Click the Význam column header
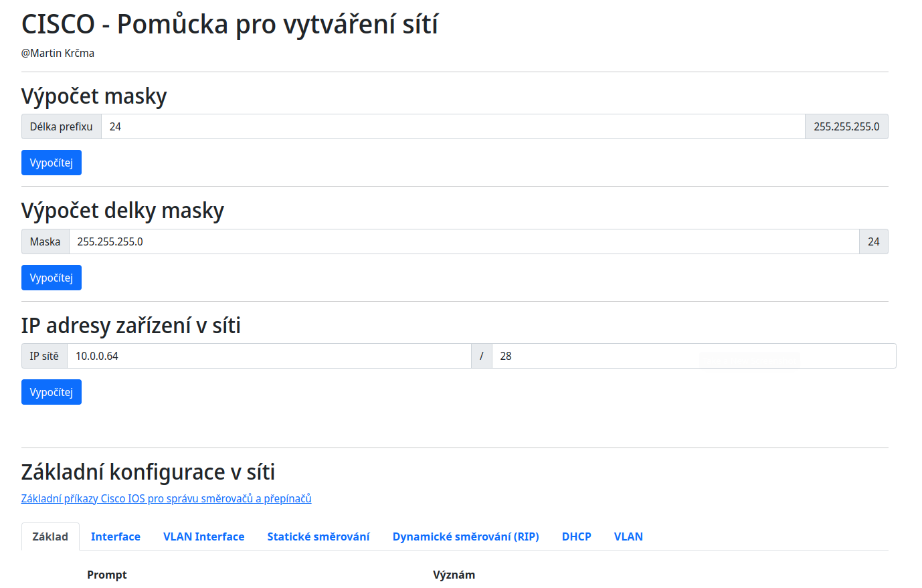Screen dimensions: 922x588 pos(454,575)
